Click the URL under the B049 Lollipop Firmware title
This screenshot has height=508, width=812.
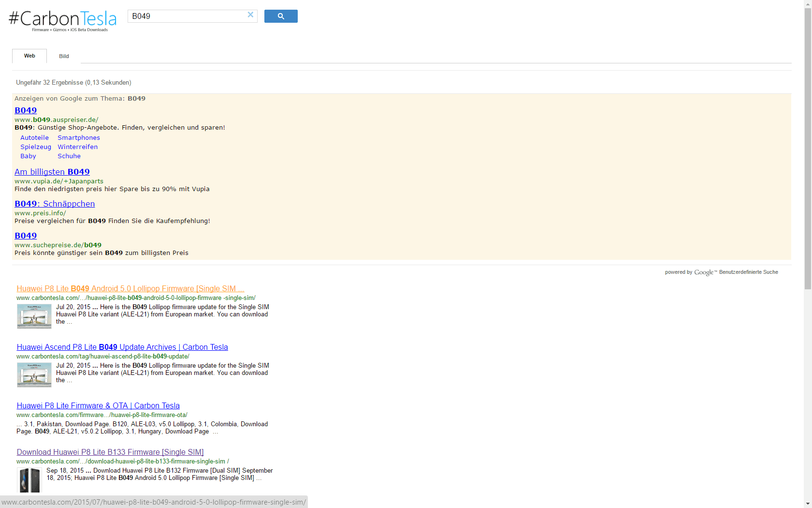click(x=136, y=298)
